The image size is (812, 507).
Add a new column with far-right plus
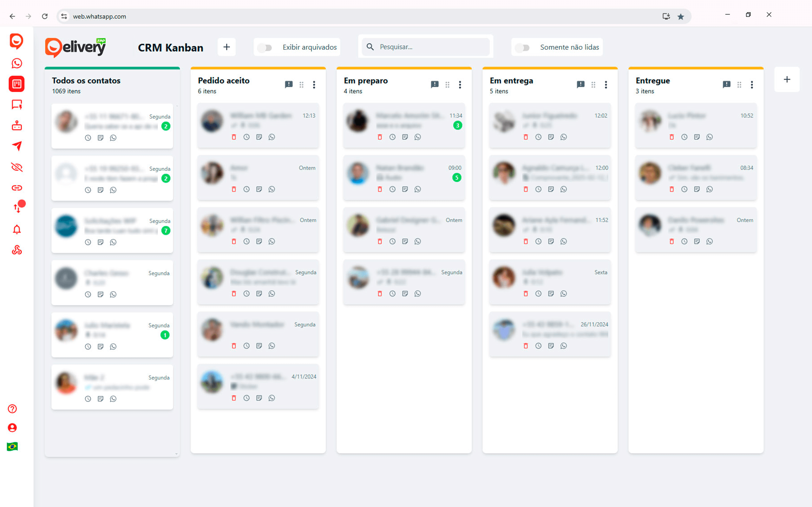(787, 80)
